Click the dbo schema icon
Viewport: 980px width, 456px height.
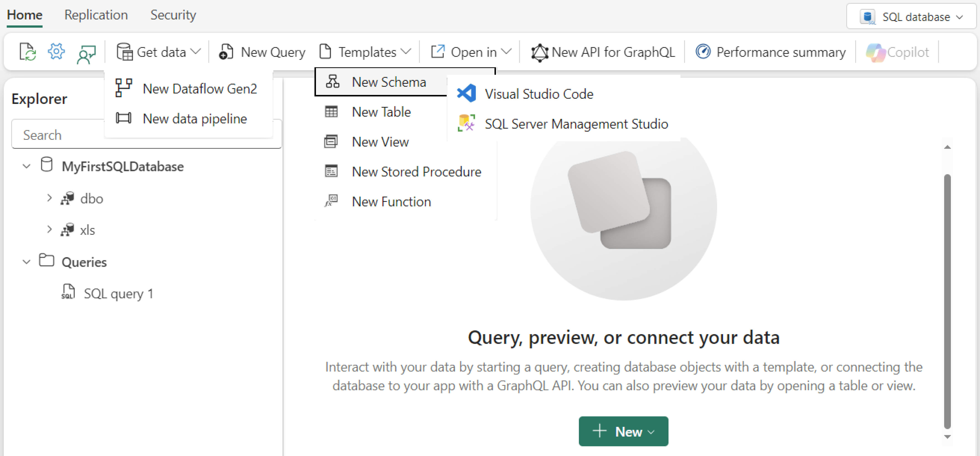pyautogui.click(x=68, y=198)
